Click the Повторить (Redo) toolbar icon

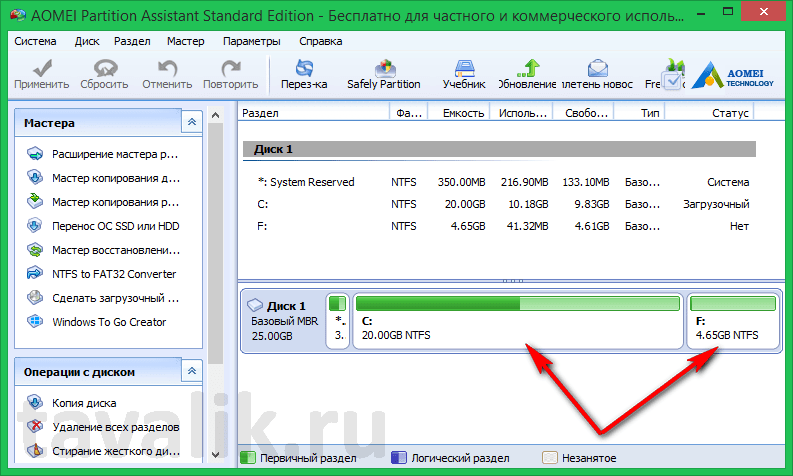coord(231,68)
